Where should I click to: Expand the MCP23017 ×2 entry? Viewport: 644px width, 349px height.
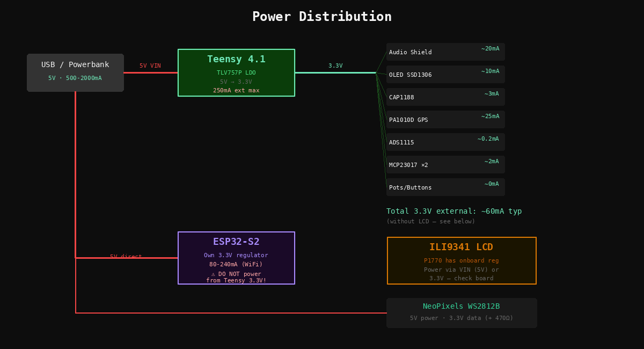(x=445, y=164)
